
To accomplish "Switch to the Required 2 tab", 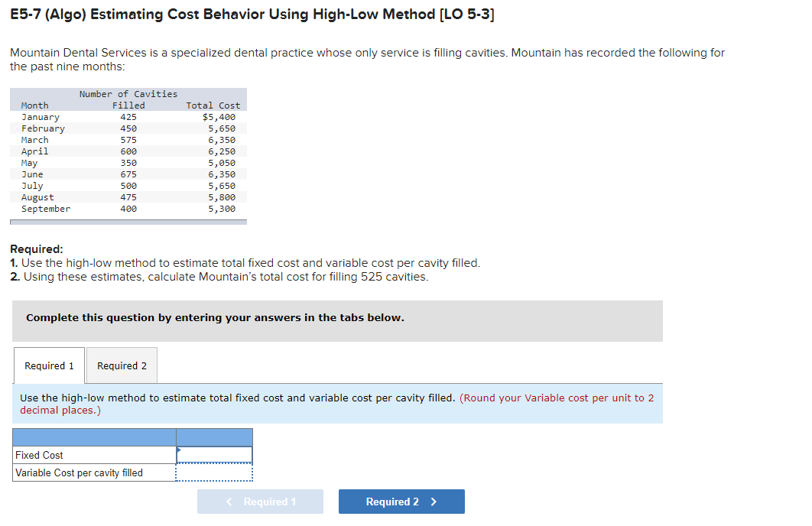I will pos(121,365).
